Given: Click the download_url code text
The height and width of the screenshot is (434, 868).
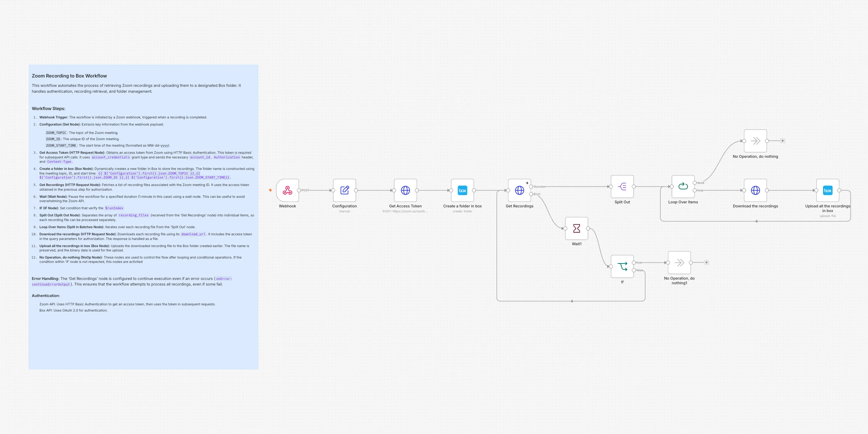Looking at the screenshot, I should point(193,234).
